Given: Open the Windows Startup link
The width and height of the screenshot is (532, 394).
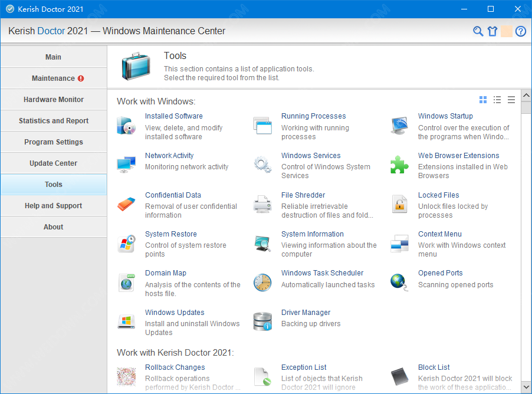Looking at the screenshot, I should pyautogui.click(x=445, y=116).
